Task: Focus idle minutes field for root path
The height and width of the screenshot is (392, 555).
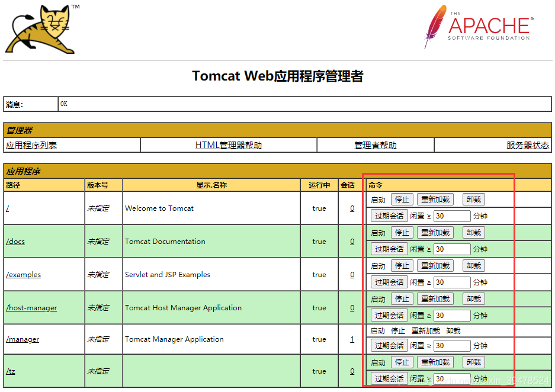Action: pyautogui.click(x=452, y=216)
